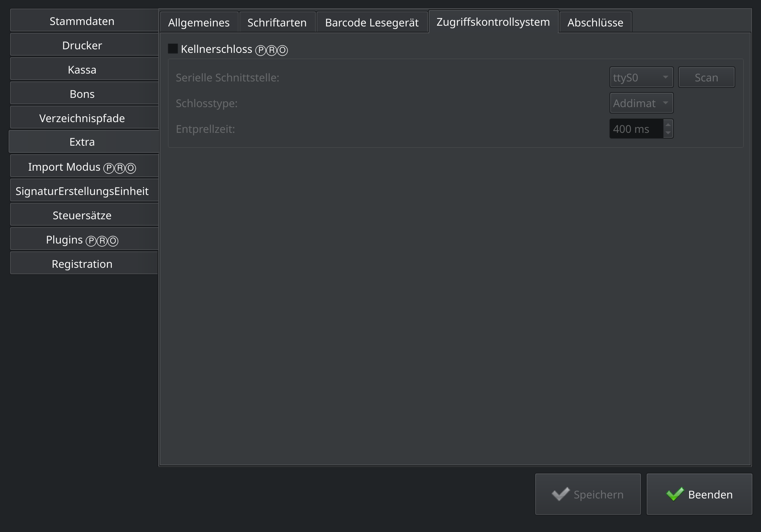Select the Zugriffskontrollsystem tab
The width and height of the screenshot is (761, 532).
(x=493, y=21)
